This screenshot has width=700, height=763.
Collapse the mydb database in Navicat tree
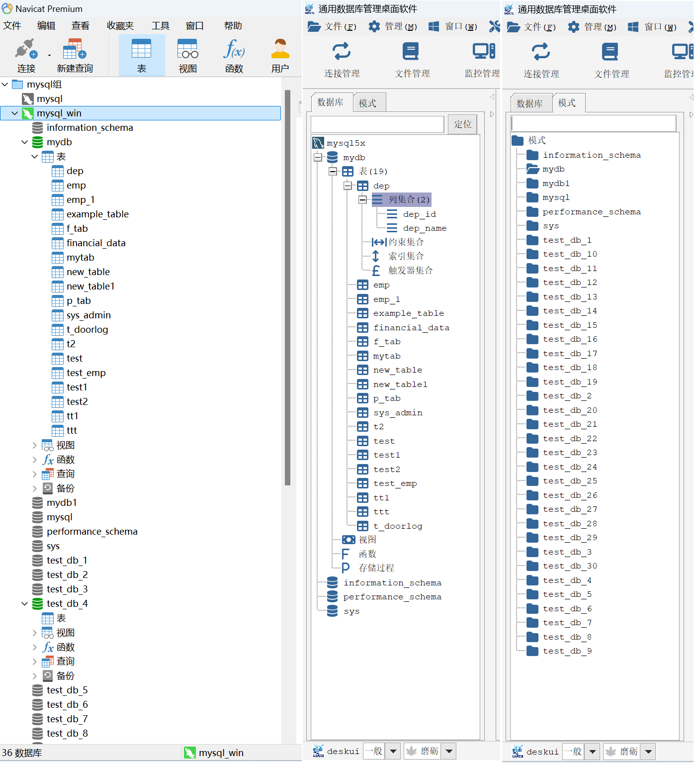(x=25, y=142)
